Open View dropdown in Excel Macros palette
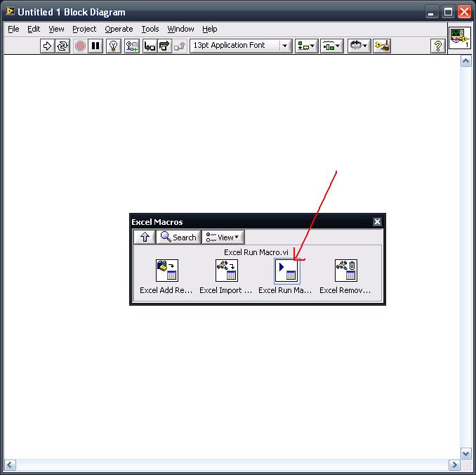 [223, 237]
